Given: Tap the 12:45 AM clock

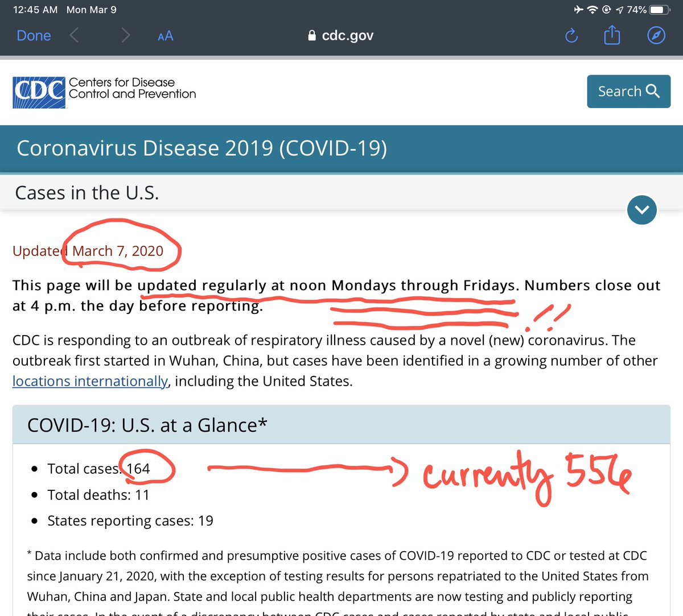Looking at the screenshot, I should pos(35,10).
